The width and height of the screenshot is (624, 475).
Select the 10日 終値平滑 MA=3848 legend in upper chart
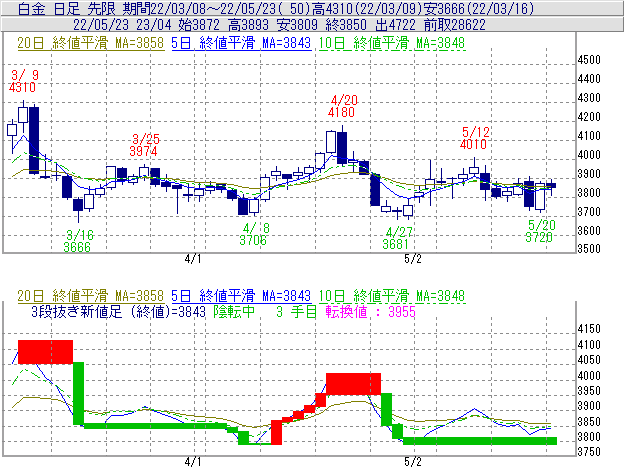392,43
